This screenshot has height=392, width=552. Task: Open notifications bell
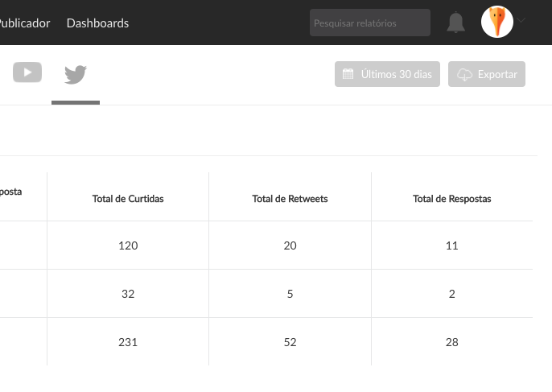pyautogui.click(x=456, y=23)
